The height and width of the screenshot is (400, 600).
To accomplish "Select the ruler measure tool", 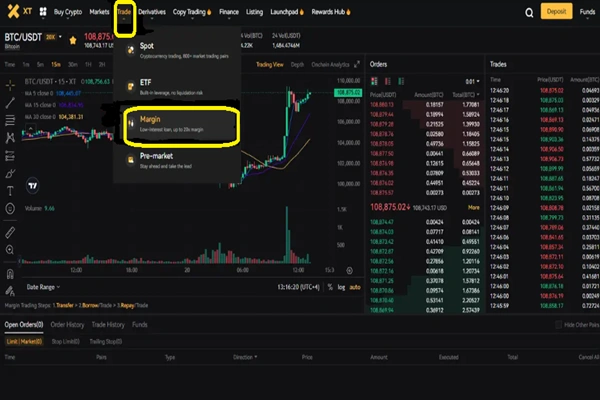I will [x=10, y=232].
